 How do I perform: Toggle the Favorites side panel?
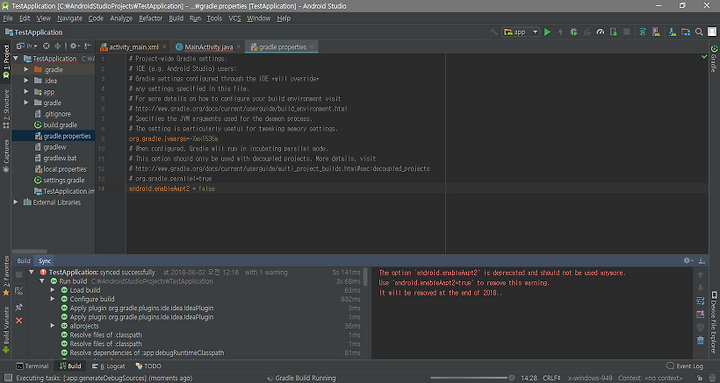(6, 276)
